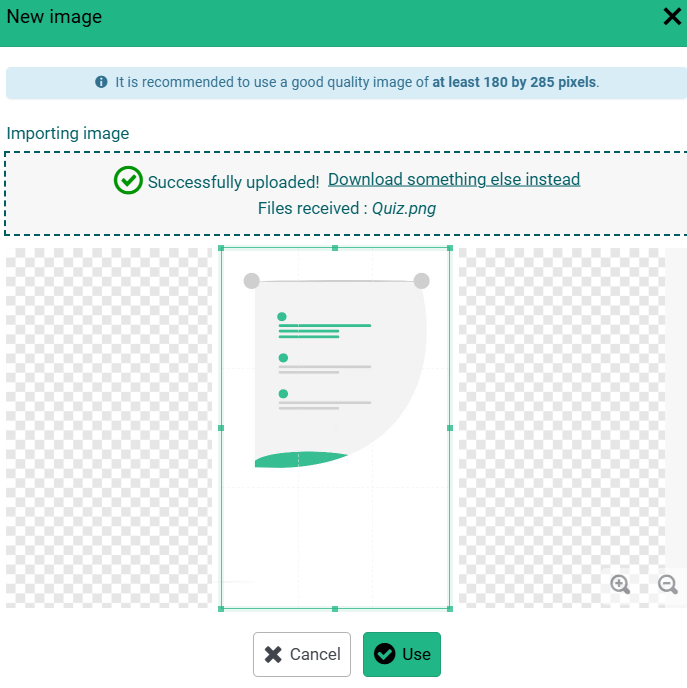
Task: Click the Use button
Action: (402, 654)
